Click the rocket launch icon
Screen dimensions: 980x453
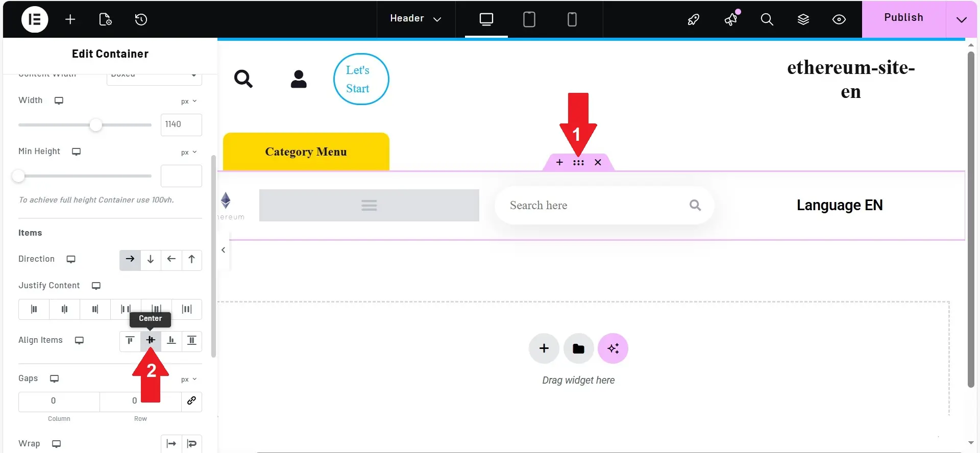693,19
